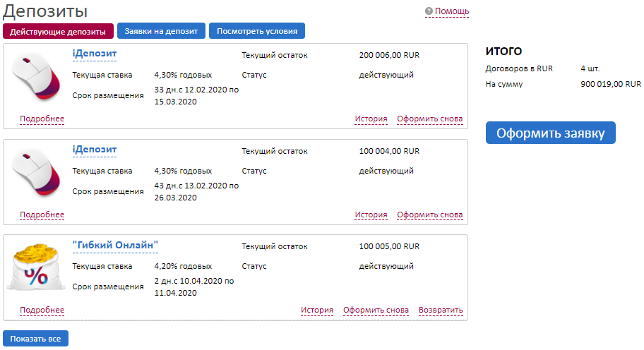Expand Подробнее for the 200 006,00 RUR deposit
Viewport: 644px width, 350px height.
coord(42,119)
